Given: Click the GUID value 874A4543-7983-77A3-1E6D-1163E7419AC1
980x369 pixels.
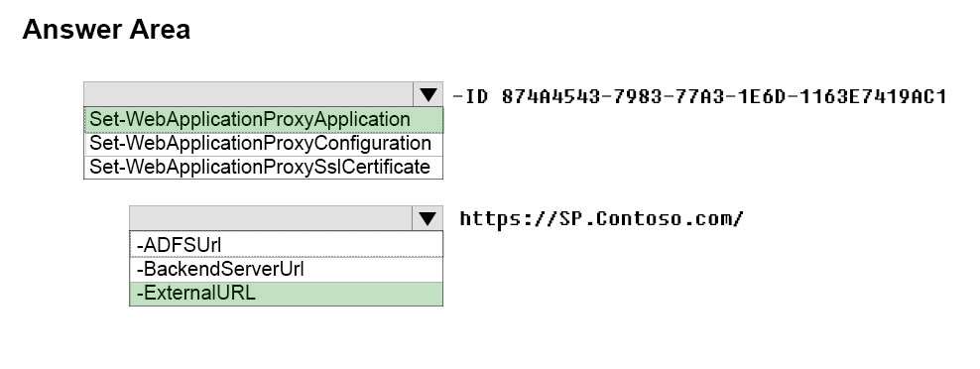Looking at the screenshot, I should 724,96.
